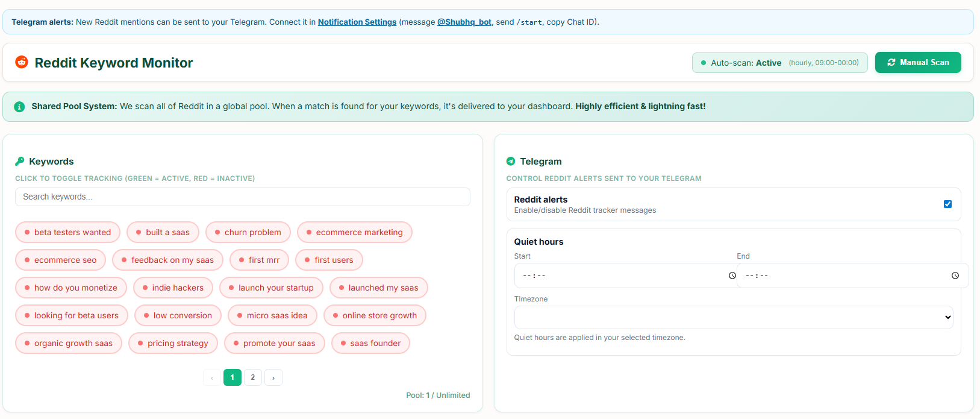Screen dimensions: 980x419
Task: Toggle the 'promote your saas' keyword
Action: click(275, 343)
